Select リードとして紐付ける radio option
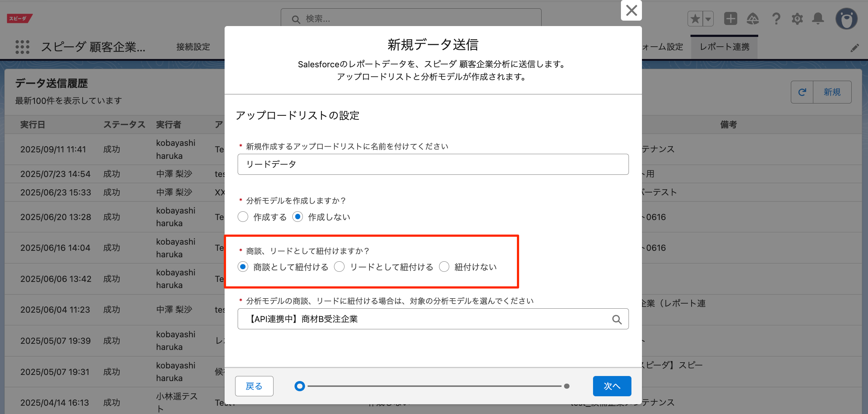This screenshot has height=414, width=868. click(x=339, y=267)
